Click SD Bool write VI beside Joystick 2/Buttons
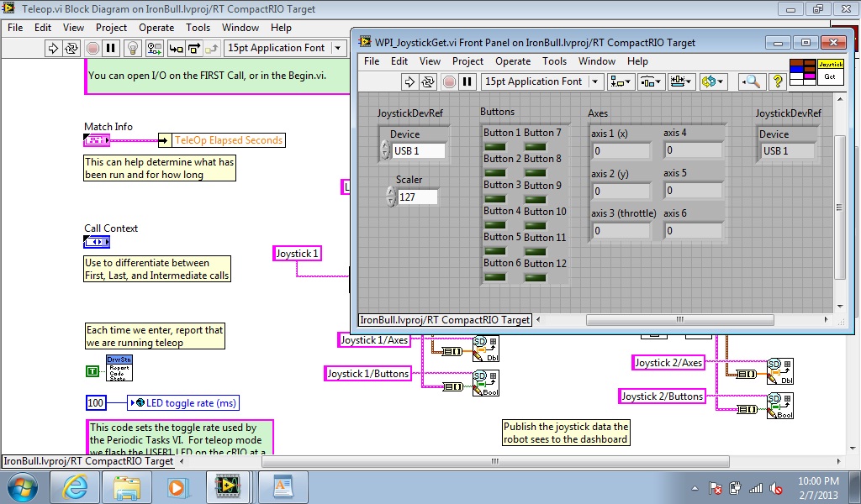This screenshot has height=504, width=861. coord(780,407)
